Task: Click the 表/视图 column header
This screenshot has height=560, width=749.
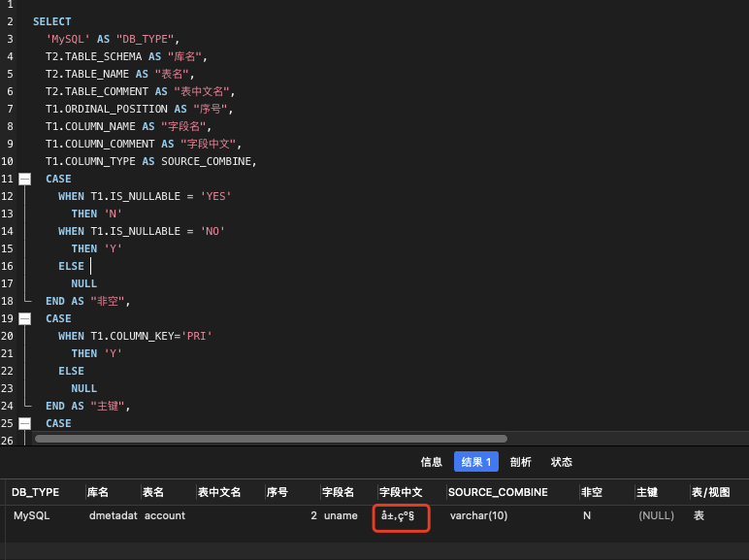Action: click(x=711, y=492)
